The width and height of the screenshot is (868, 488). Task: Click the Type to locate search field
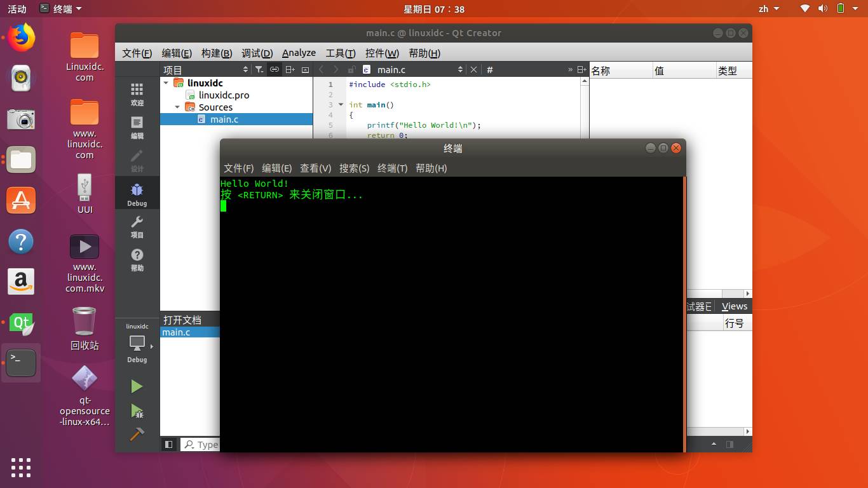click(200, 445)
